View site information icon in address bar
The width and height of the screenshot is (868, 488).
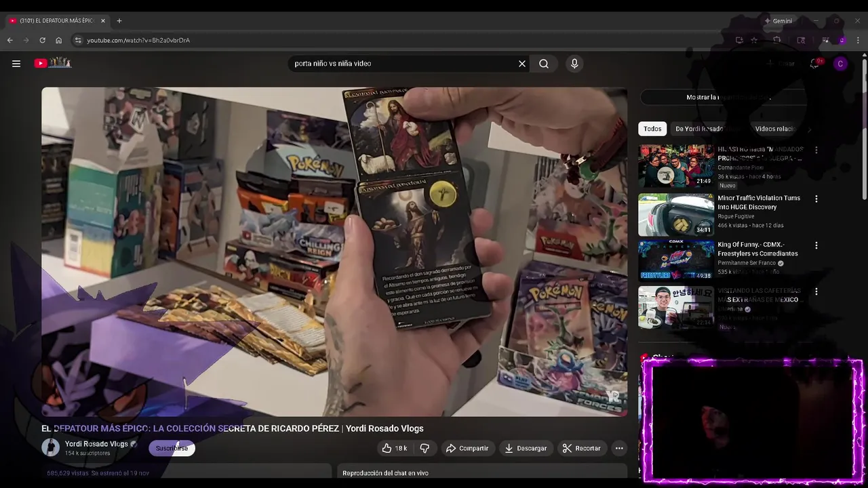[x=78, y=40]
